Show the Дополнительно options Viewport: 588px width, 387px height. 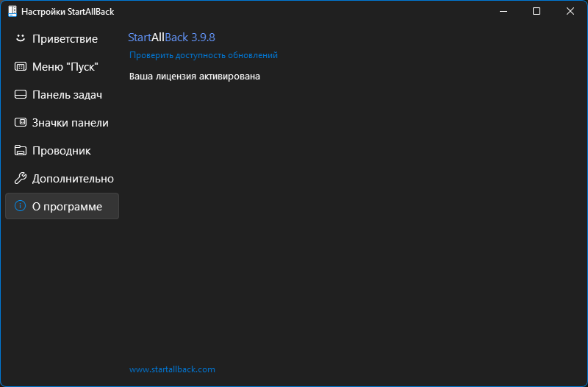pyautogui.click(x=62, y=178)
